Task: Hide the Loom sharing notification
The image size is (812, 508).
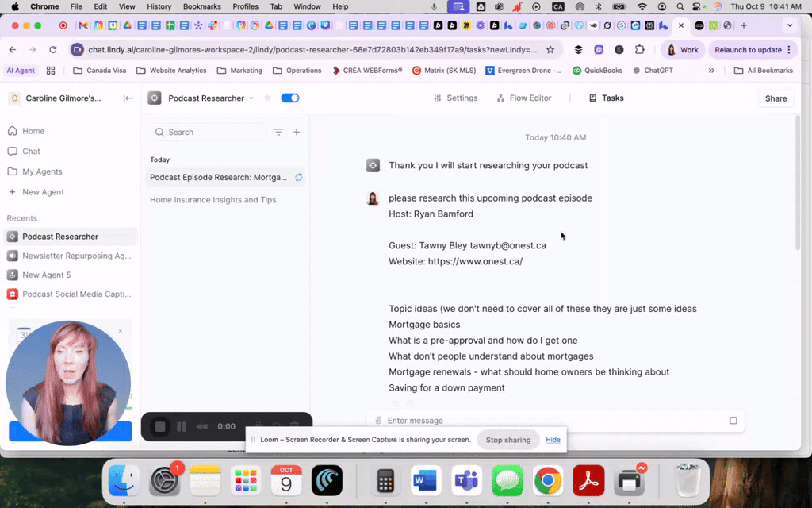Action: [553, 440]
